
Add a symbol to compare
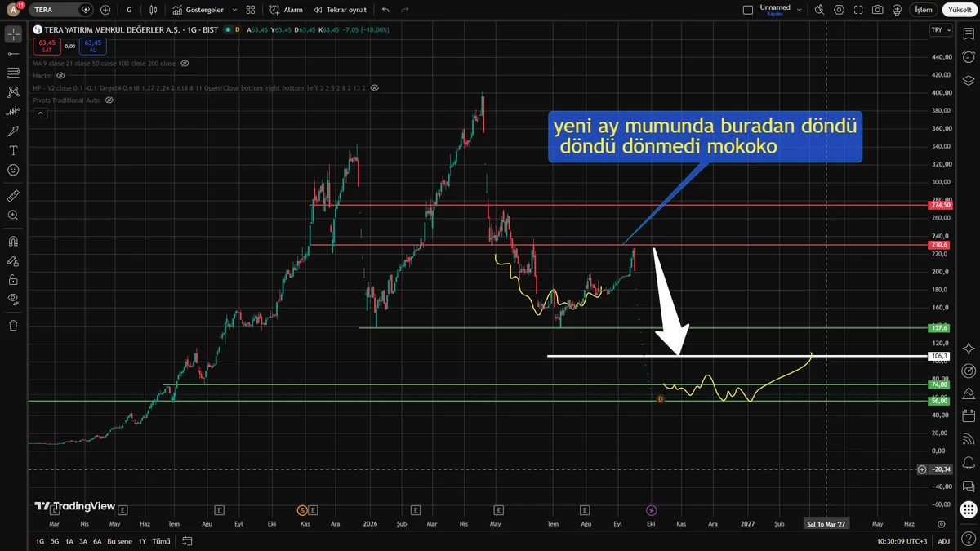click(x=105, y=10)
